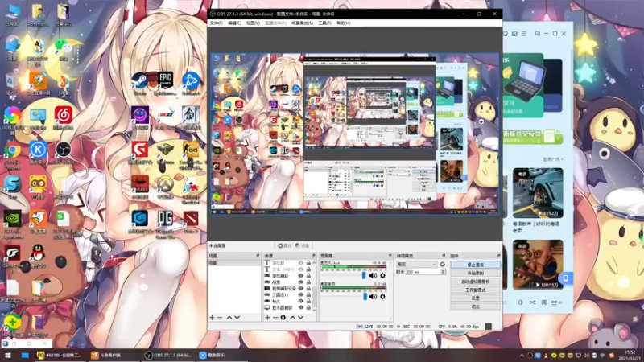This screenshot has width=644, height=362.
Task: Click the 麦克风/Aux volume slider handle
Action: coord(364,275)
